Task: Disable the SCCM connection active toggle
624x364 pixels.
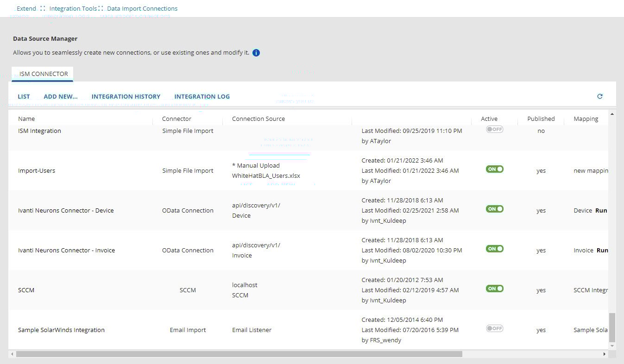Action: click(x=494, y=289)
